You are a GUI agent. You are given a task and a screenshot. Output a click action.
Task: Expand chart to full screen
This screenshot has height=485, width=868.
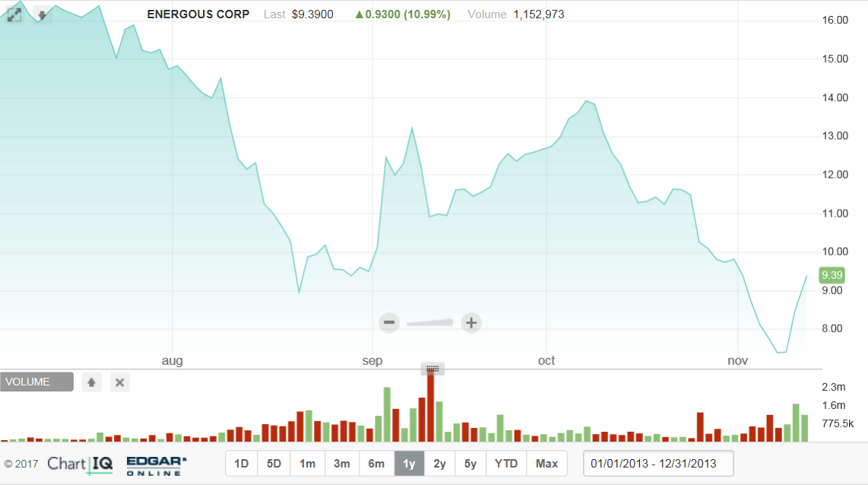click(x=14, y=14)
